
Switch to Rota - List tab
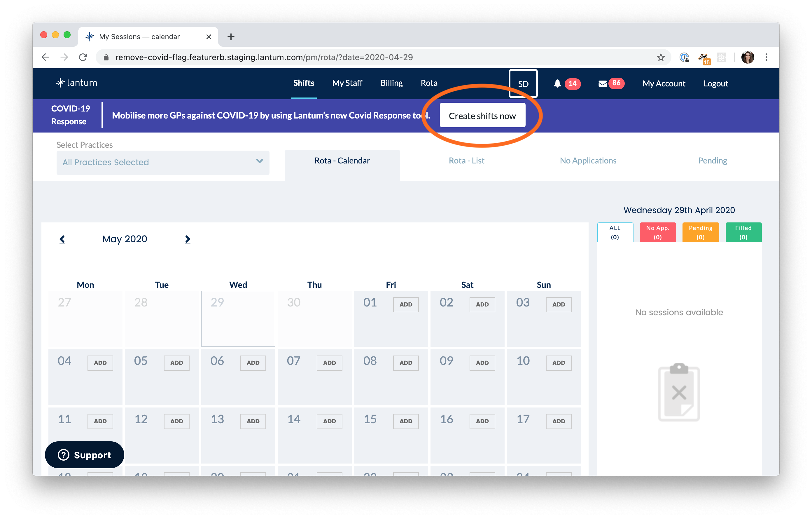pos(466,161)
